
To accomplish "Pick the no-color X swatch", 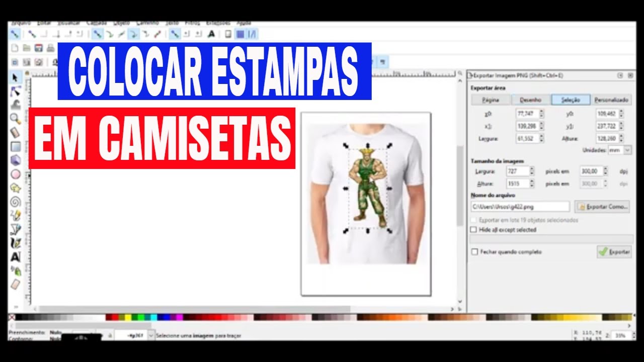I will [x=12, y=317].
